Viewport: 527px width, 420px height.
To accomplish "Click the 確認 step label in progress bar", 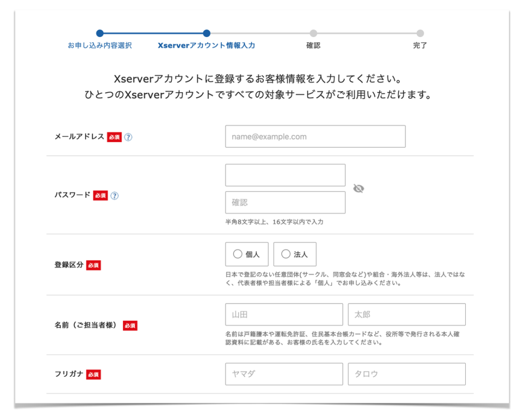I will tap(313, 45).
